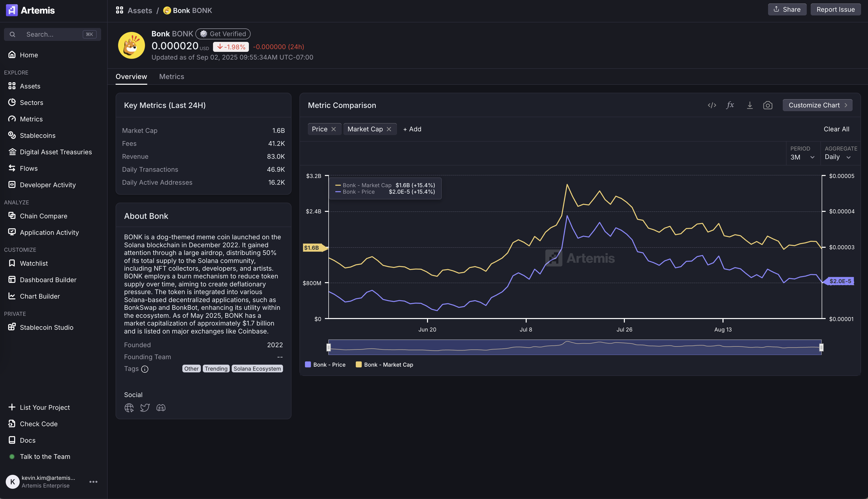The height and width of the screenshot is (499, 868).
Task: Click List Your Project
Action: pyautogui.click(x=39, y=407)
